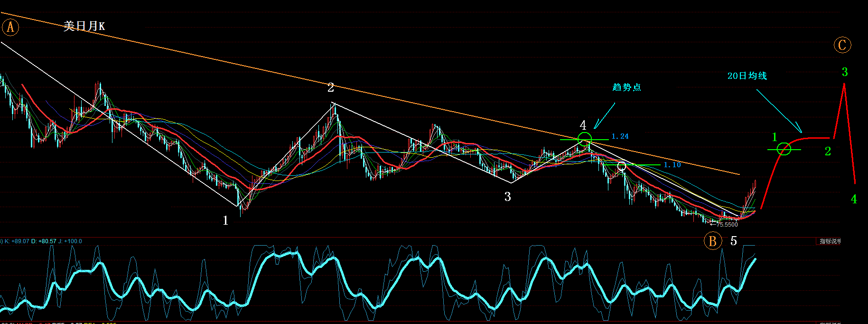868x324 pixels.
Task: Click the green circle at 1.24 level
Action: coord(585,139)
